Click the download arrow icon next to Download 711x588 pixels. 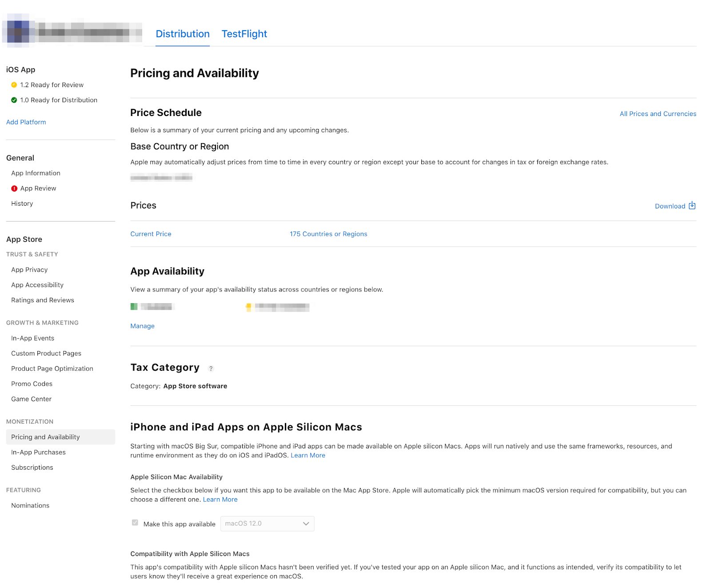[x=692, y=206]
